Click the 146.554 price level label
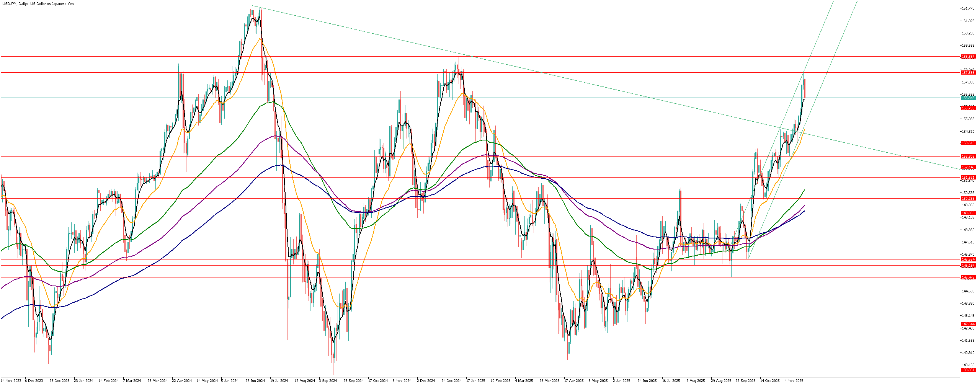This screenshot has width=980, height=385. tap(968, 259)
